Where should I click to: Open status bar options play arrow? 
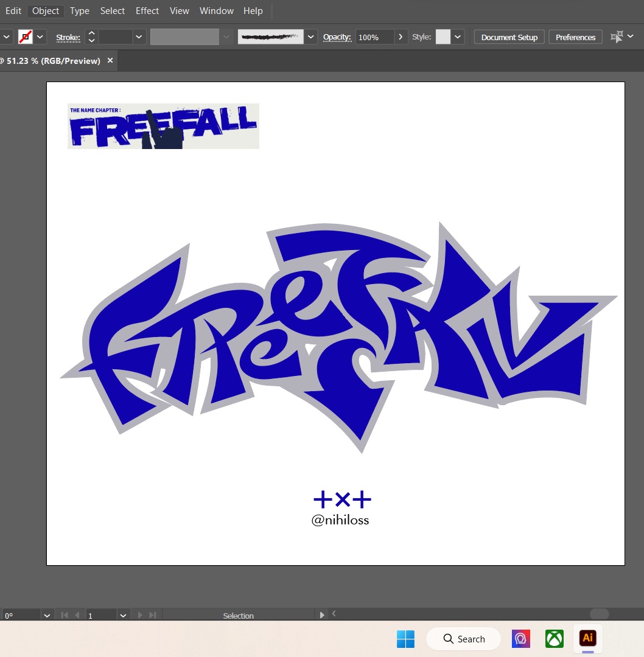click(x=322, y=615)
